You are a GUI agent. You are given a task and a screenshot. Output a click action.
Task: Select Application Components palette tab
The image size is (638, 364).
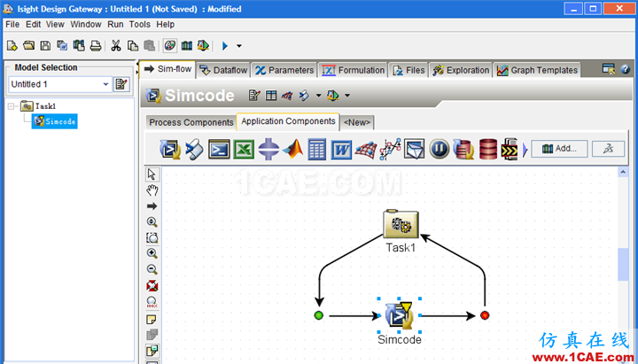pos(288,121)
